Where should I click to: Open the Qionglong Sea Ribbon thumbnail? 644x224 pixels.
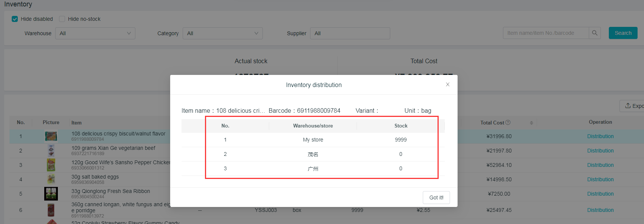point(51,194)
